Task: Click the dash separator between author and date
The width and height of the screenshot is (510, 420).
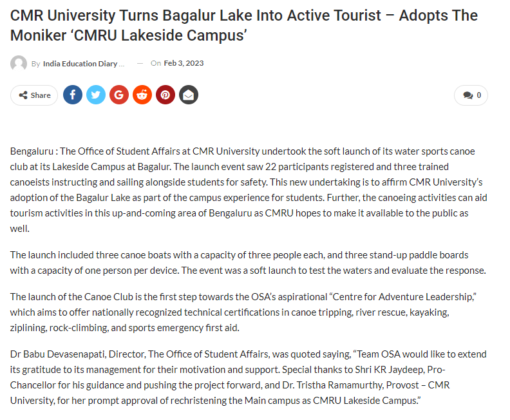Action: (x=140, y=63)
